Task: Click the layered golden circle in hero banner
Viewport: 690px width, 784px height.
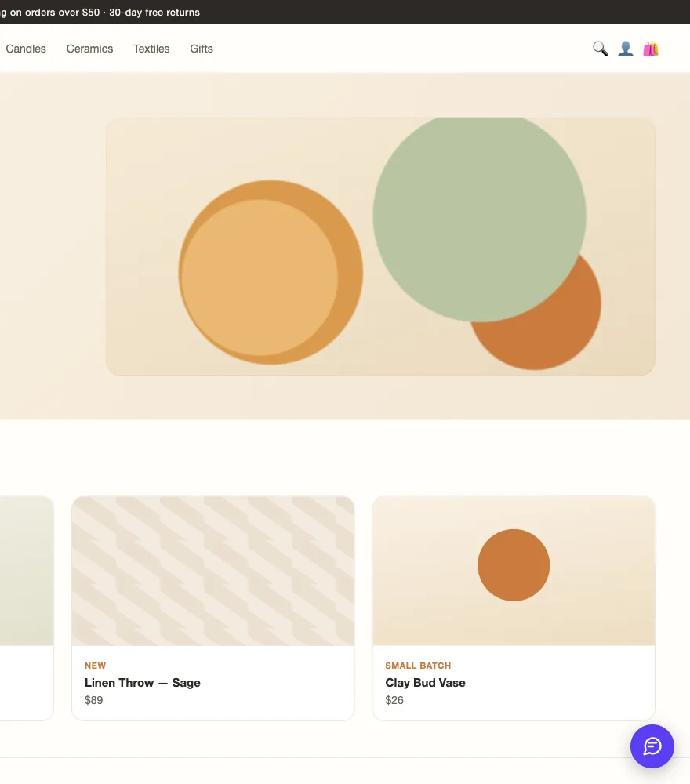Action: coord(271,272)
